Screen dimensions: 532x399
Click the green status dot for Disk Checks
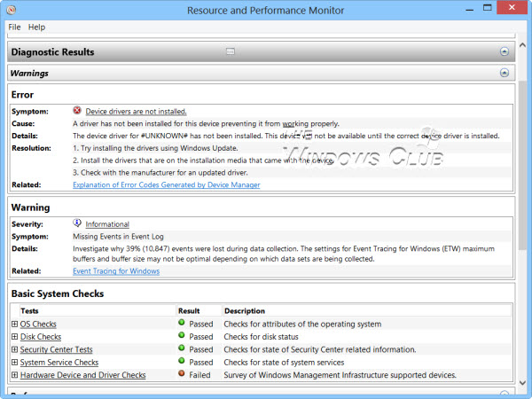click(182, 335)
